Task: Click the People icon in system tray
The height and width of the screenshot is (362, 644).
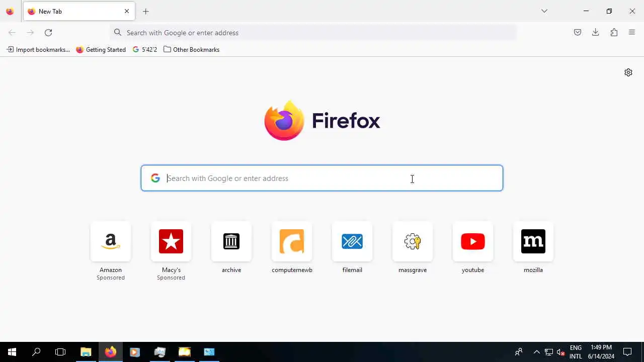Action: click(519, 352)
